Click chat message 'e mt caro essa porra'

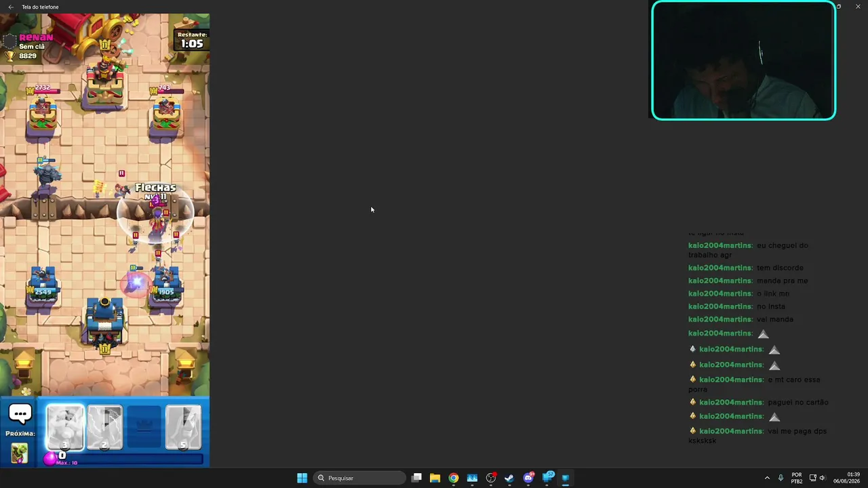754,384
